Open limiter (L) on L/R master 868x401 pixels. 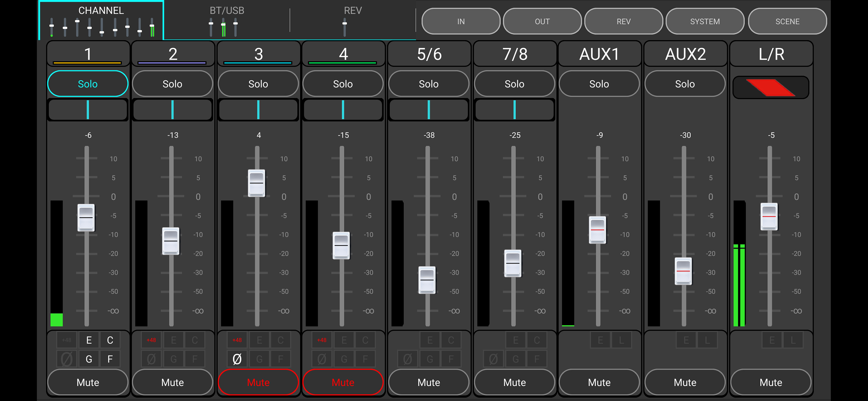pyautogui.click(x=793, y=340)
